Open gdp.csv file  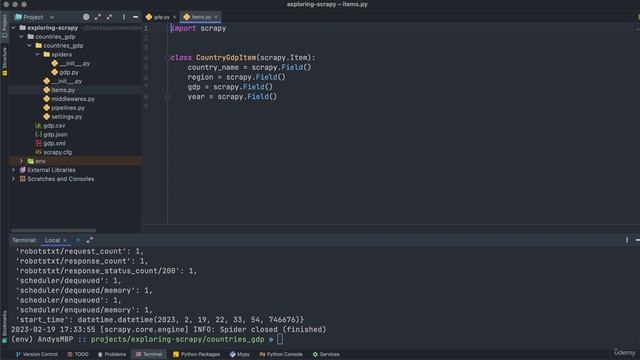tap(54, 126)
